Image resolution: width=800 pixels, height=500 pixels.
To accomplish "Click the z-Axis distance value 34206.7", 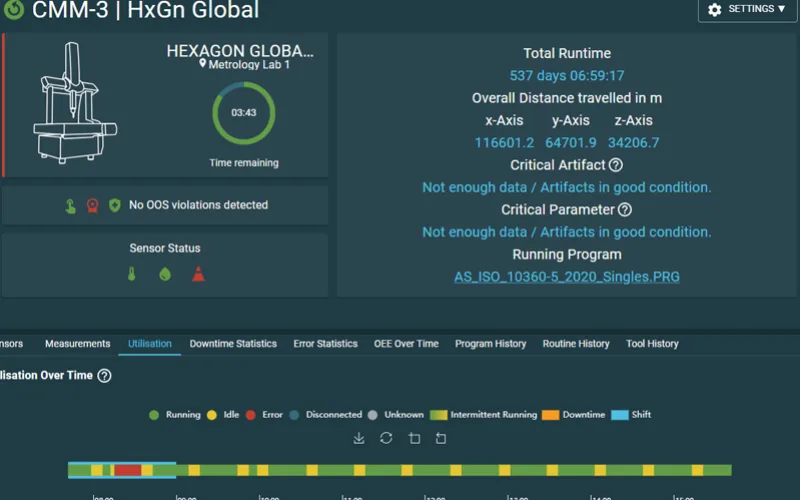I will point(633,143).
